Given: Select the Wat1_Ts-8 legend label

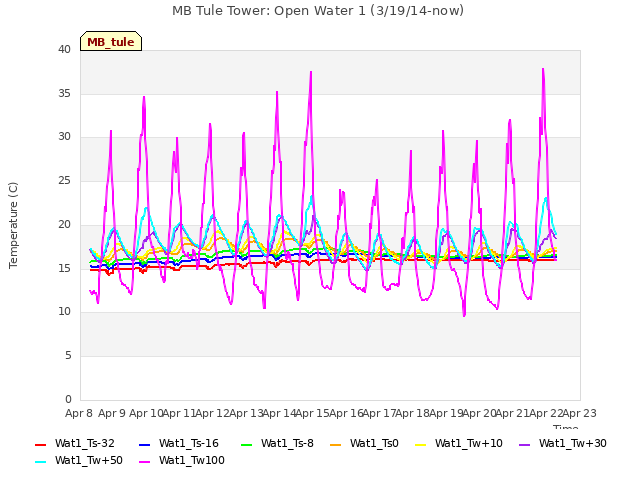Looking at the screenshot, I should [x=287, y=444].
